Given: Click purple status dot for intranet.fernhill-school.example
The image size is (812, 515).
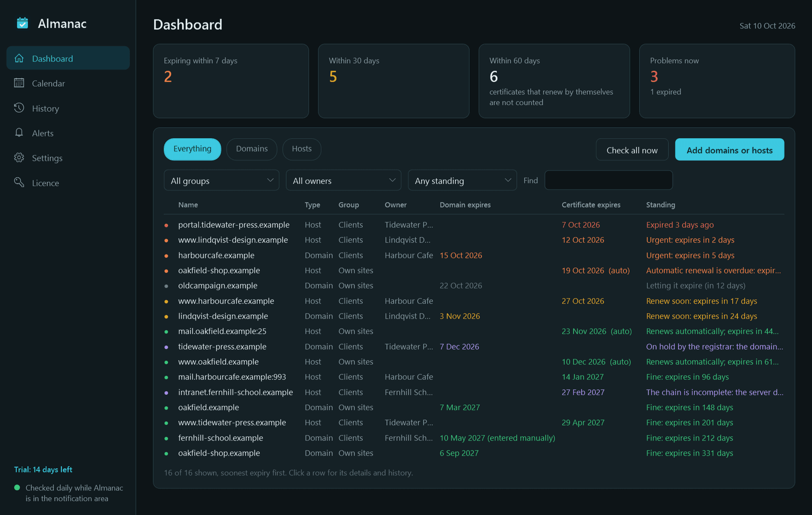Looking at the screenshot, I should point(166,393).
